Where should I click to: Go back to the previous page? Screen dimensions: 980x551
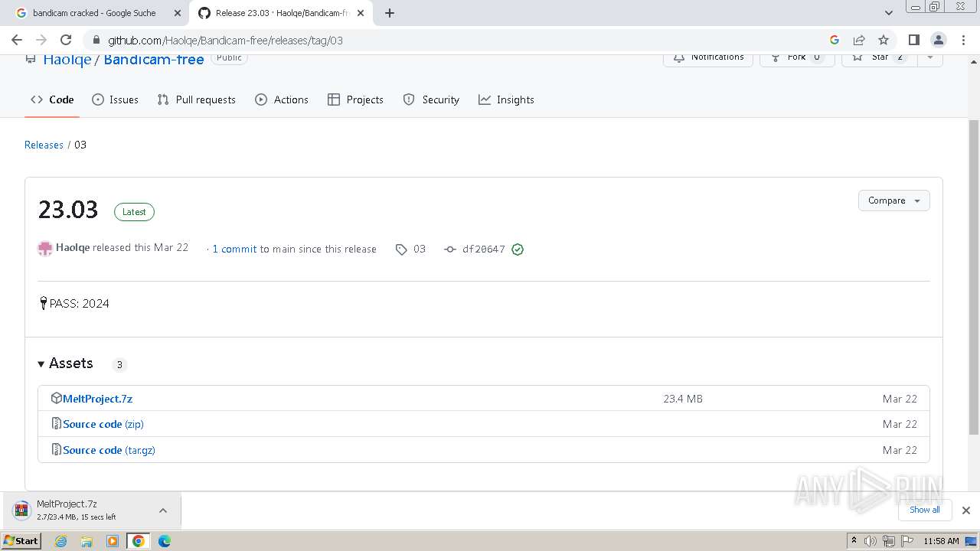coord(17,40)
